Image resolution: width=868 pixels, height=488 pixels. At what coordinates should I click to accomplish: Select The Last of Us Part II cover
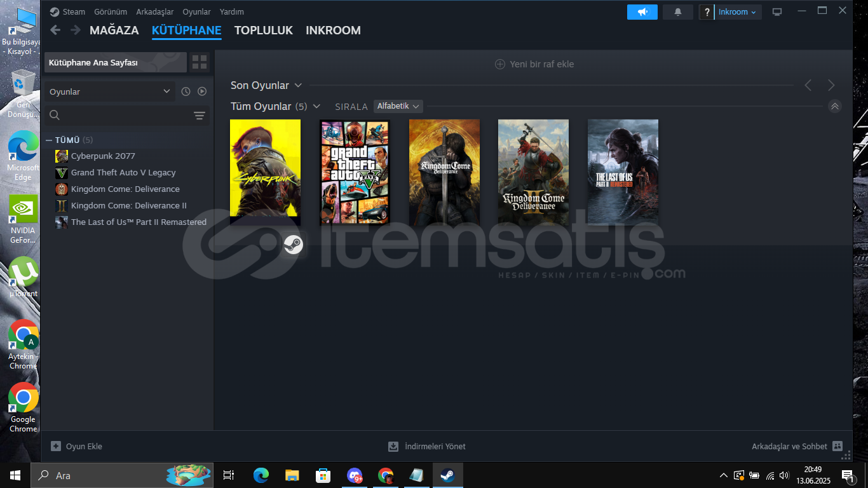623,172
